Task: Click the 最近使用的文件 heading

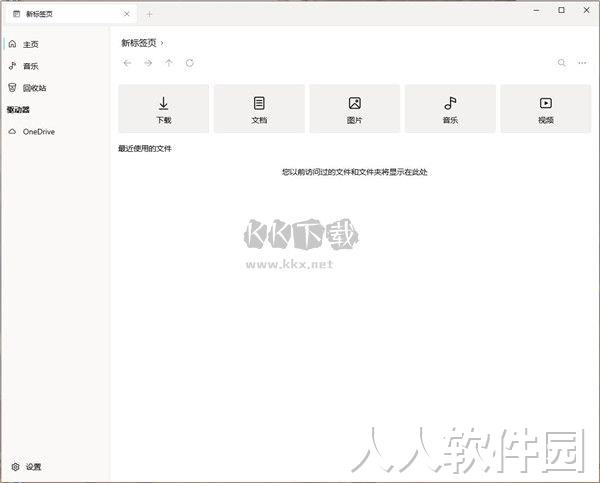Action: tap(145, 148)
